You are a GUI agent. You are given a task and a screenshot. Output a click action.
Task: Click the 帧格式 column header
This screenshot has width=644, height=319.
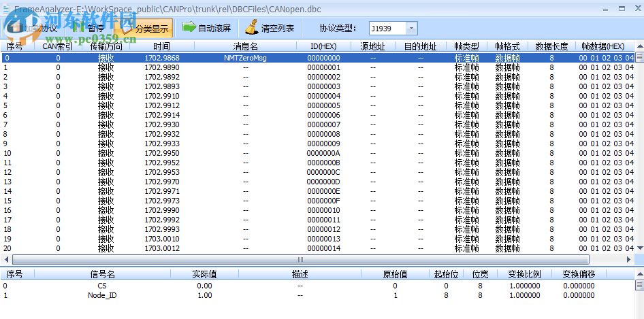click(x=507, y=46)
